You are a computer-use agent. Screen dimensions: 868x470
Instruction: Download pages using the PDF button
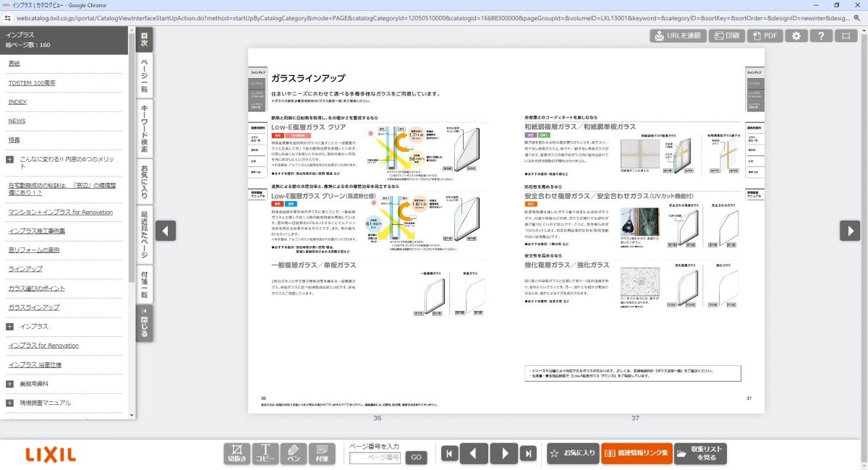[764, 35]
